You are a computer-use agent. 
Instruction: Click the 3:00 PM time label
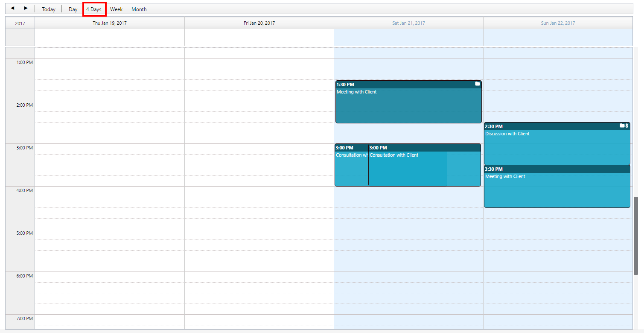[24, 148]
